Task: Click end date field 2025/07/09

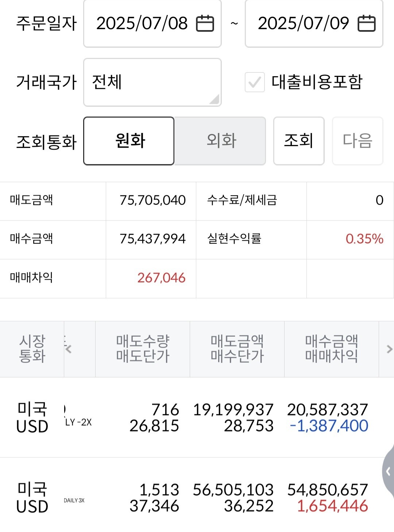Action: point(304,24)
